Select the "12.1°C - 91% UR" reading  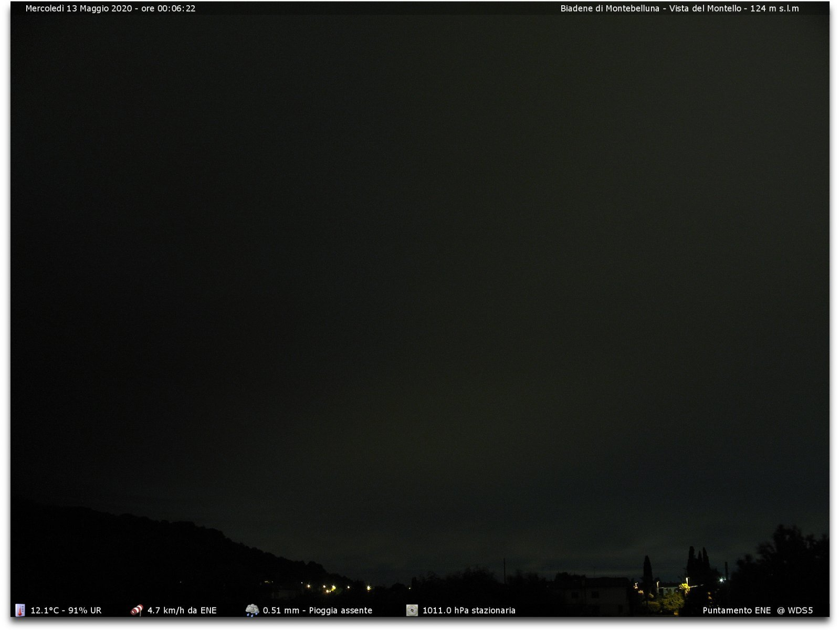[66, 611]
